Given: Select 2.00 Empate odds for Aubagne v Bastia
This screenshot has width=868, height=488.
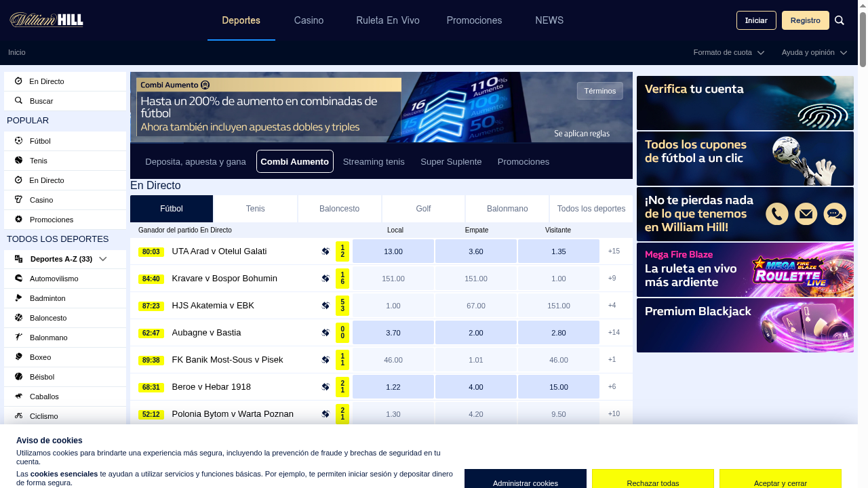Looking at the screenshot, I should pos(476,333).
